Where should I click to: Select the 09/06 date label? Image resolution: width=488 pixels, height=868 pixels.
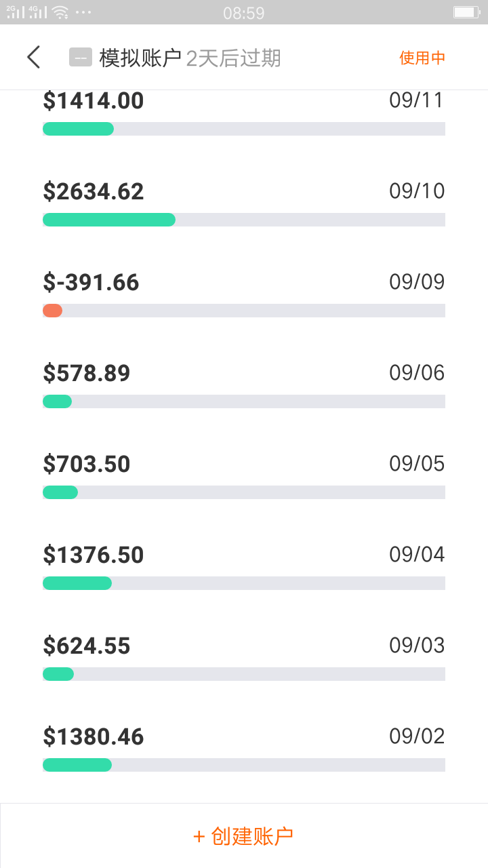pyautogui.click(x=417, y=372)
